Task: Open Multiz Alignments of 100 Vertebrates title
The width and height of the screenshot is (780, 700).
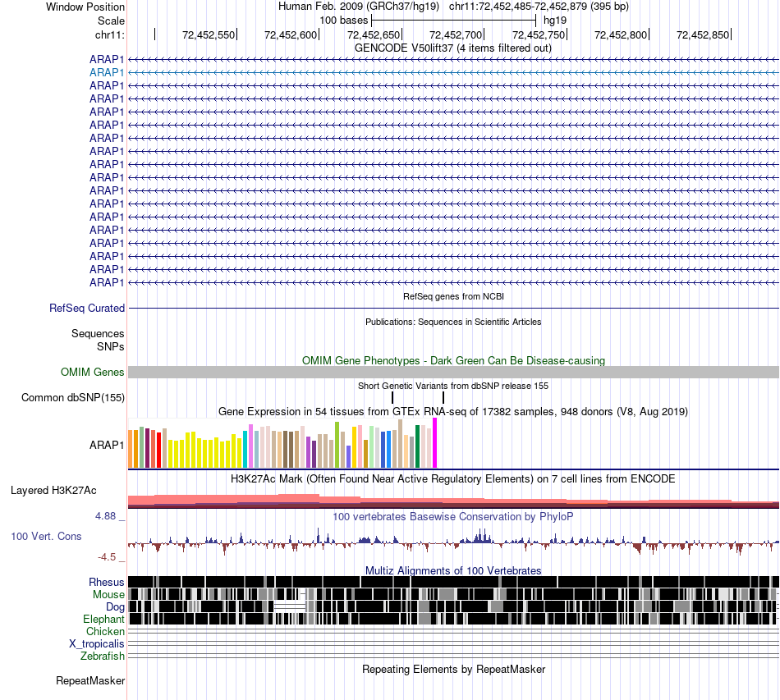Action: (x=453, y=570)
